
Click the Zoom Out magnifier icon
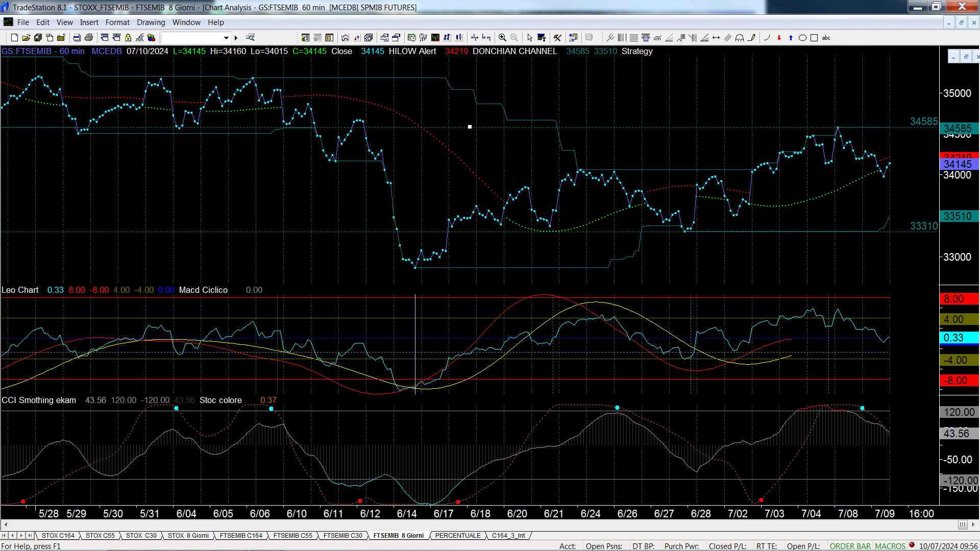click(x=514, y=38)
